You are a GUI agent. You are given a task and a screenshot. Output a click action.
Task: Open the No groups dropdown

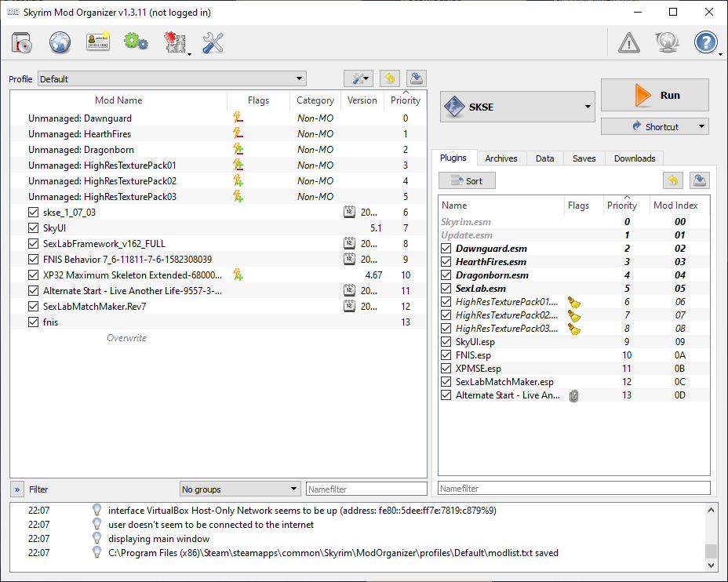pos(240,489)
